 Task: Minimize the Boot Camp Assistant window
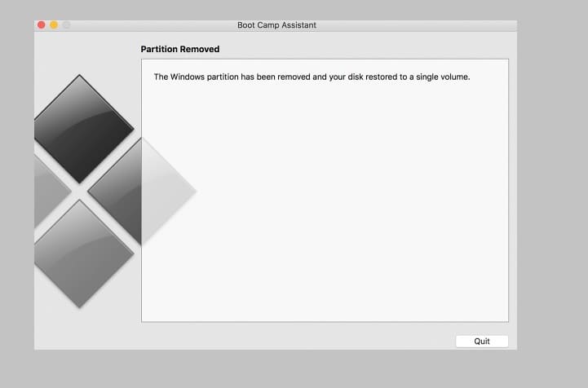click(54, 25)
